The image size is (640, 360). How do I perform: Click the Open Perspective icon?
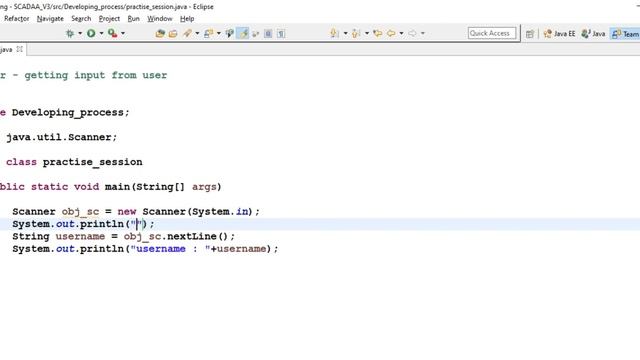click(x=530, y=34)
